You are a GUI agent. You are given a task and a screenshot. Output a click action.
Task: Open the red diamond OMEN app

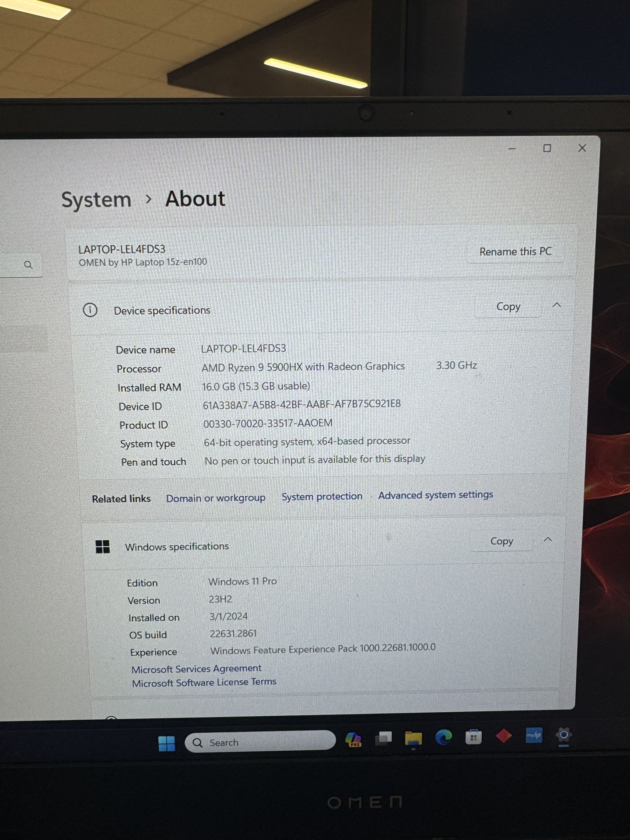[504, 736]
